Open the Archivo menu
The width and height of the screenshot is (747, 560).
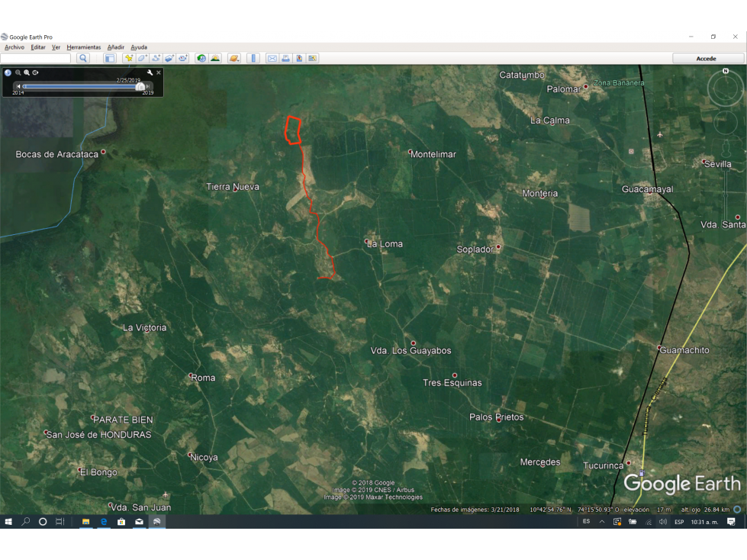pos(14,47)
